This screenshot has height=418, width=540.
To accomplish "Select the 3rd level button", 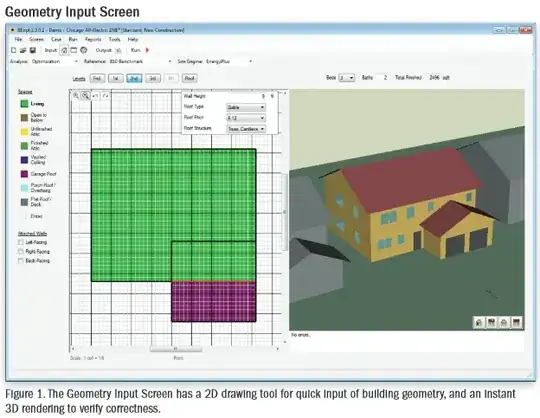I will (x=153, y=78).
